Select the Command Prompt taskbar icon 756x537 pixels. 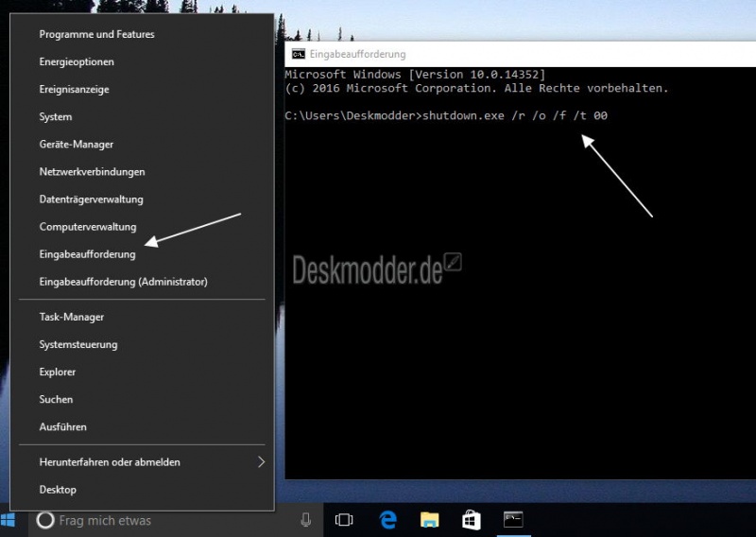coord(513,520)
